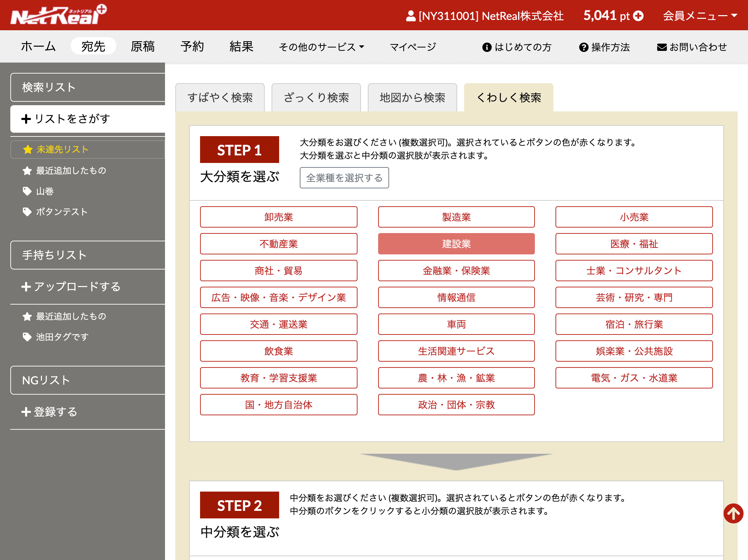Select 広告・映像・音楽・デザイン業 category
Screen dimensions: 748x560
click(x=279, y=297)
